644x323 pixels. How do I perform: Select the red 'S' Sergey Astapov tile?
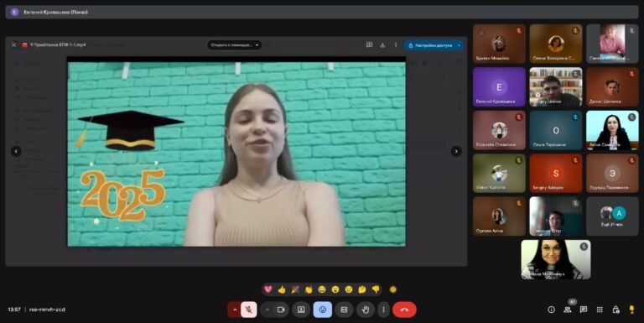[x=556, y=174]
